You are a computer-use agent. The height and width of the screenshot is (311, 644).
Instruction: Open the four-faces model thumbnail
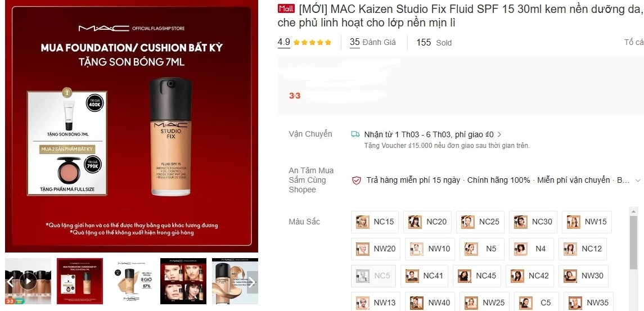point(183,281)
